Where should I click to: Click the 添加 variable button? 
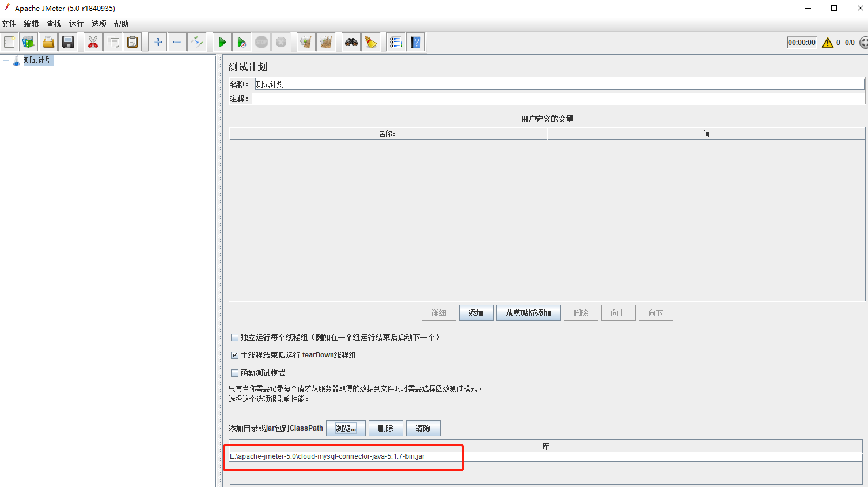476,313
